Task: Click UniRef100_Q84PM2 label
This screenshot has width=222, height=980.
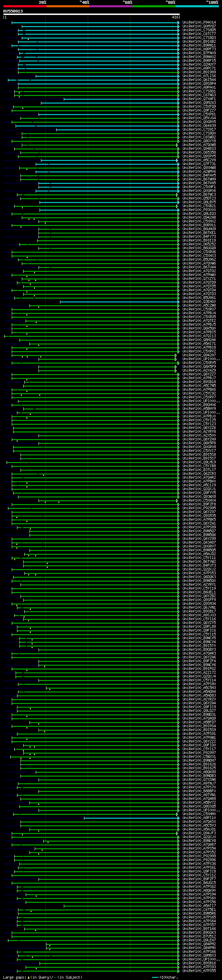Action: (199, 944)
